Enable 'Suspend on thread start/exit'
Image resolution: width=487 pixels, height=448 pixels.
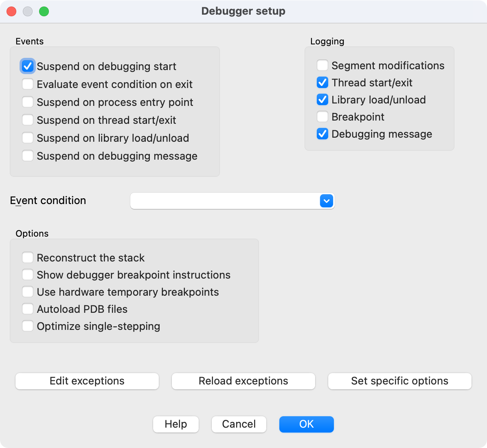coord(28,120)
